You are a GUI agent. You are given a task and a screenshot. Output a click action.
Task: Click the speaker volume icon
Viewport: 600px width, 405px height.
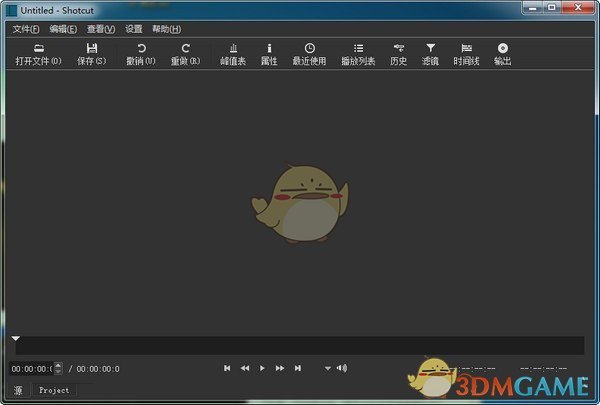point(342,368)
